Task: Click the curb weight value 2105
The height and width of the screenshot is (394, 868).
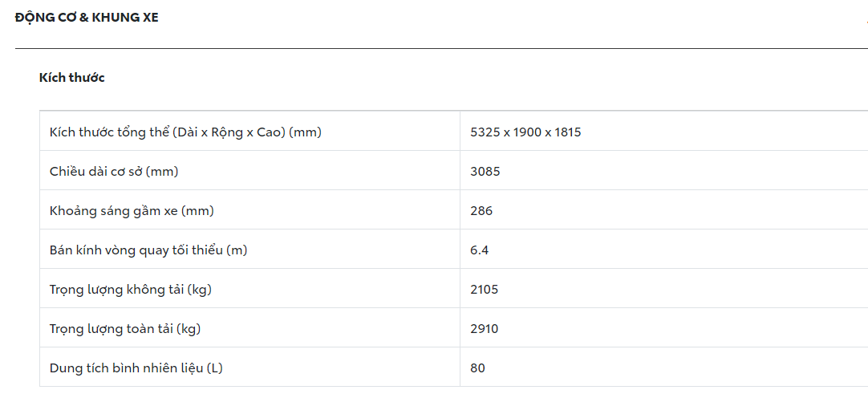Action: coord(485,290)
